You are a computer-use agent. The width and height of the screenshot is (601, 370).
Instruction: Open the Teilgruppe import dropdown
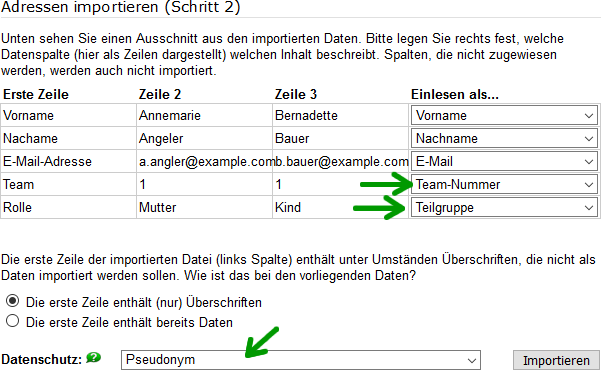point(504,207)
